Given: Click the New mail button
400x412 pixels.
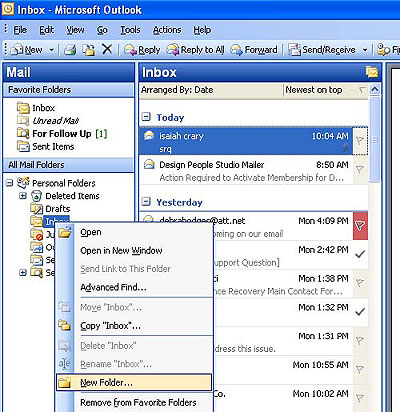Looking at the screenshot, I should pyautogui.click(x=27, y=50).
